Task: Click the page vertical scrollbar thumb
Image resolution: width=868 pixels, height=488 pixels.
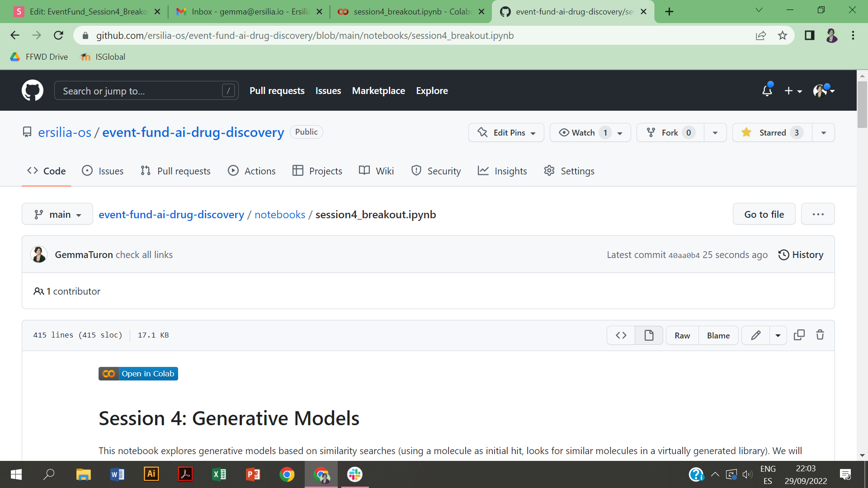Action: (x=862, y=104)
